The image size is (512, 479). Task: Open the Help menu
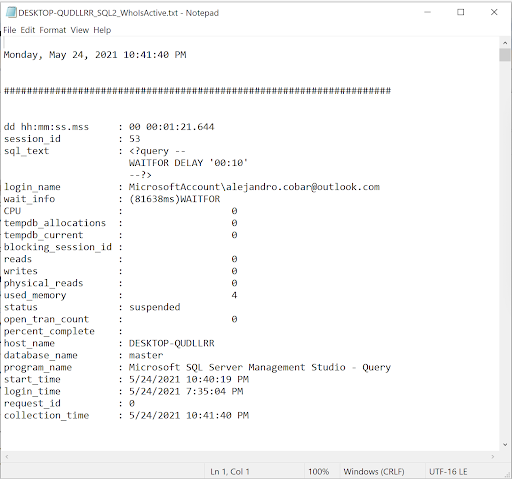pos(102,30)
